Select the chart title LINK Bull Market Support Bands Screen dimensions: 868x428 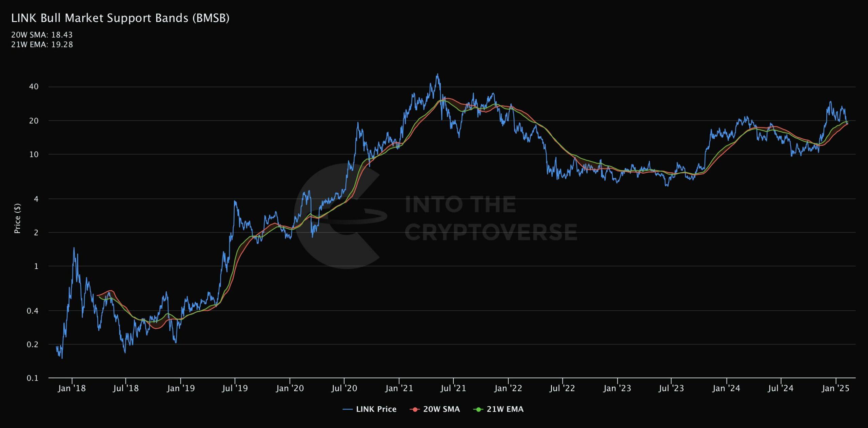[120, 18]
